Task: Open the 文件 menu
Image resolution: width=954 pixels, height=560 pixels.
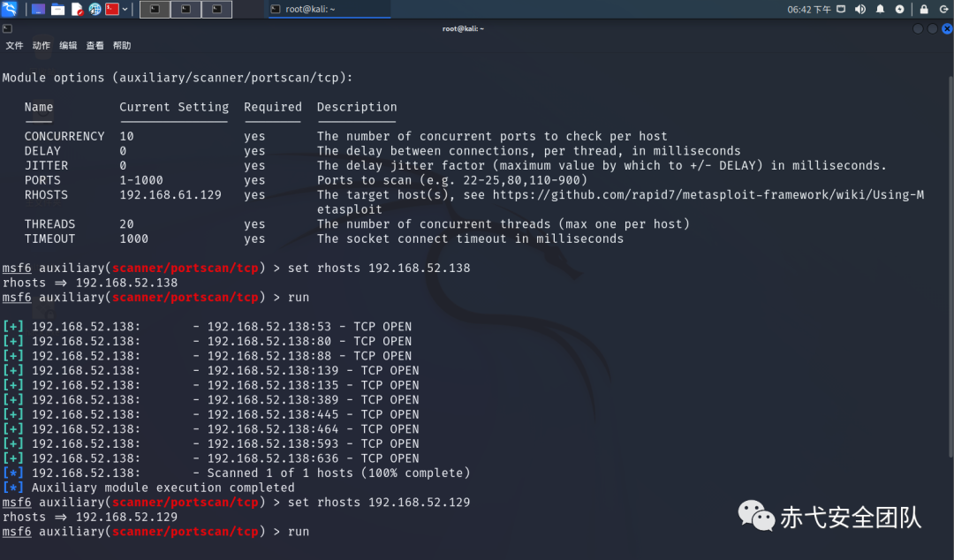Action: pyautogui.click(x=14, y=46)
